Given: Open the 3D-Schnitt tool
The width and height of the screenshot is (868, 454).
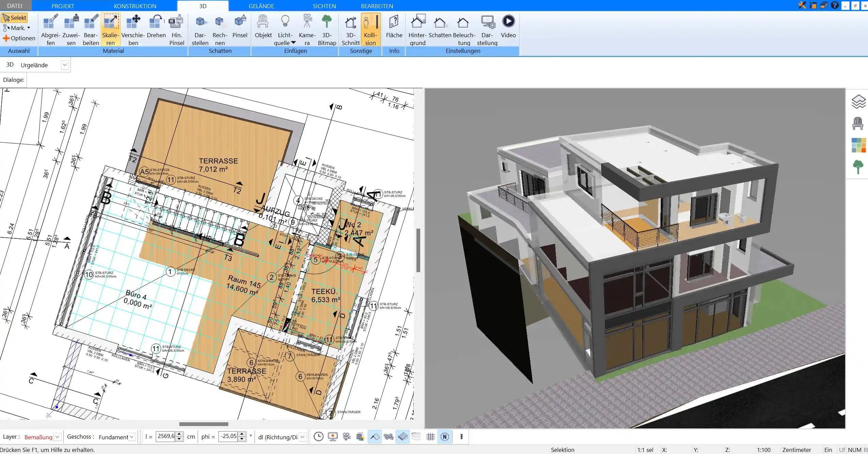Looking at the screenshot, I should pyautogui.click(x=351, y=30).
